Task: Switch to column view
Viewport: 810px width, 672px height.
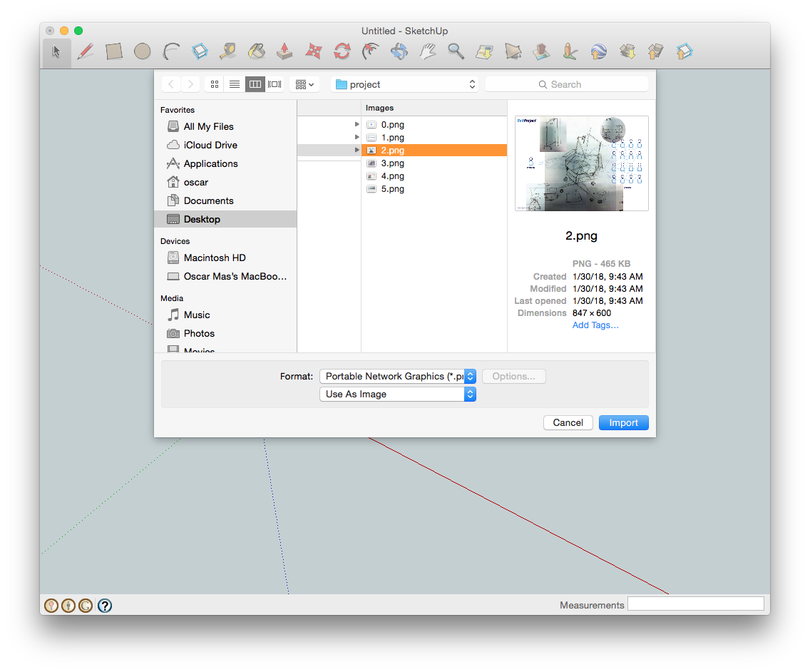Action: coord(255,84)
